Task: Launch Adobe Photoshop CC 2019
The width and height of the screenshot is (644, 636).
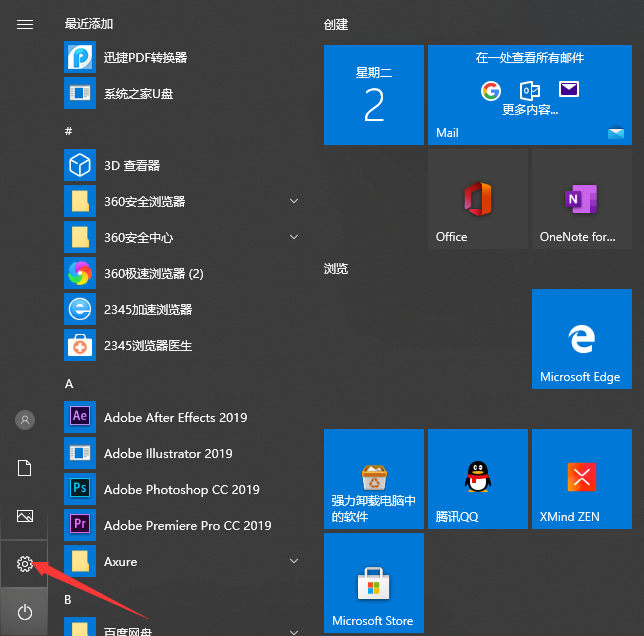Action: click(x=181, y=489)
